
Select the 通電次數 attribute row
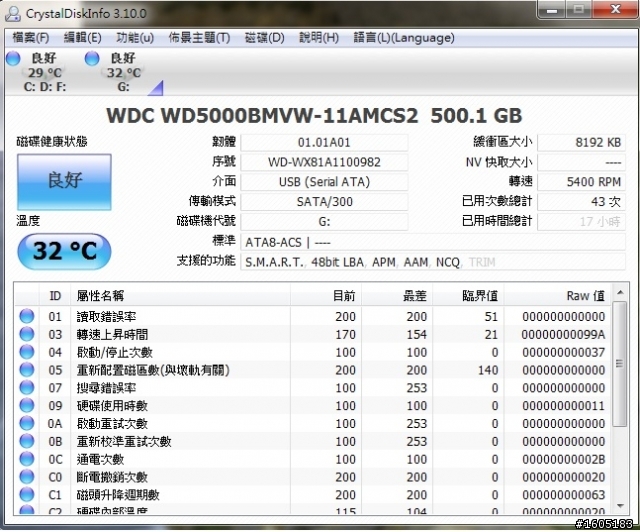pos(313,459)
